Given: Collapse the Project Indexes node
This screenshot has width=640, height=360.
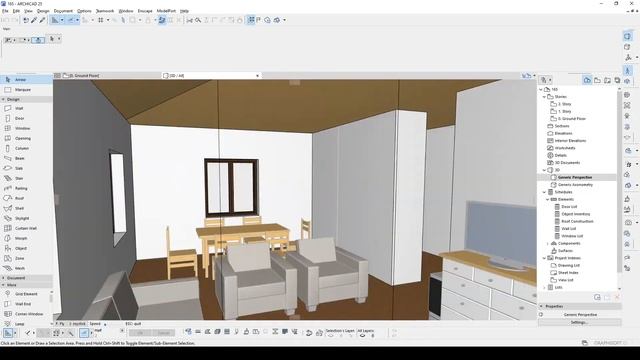Looking at the screenshot, I should coord(544,258).
